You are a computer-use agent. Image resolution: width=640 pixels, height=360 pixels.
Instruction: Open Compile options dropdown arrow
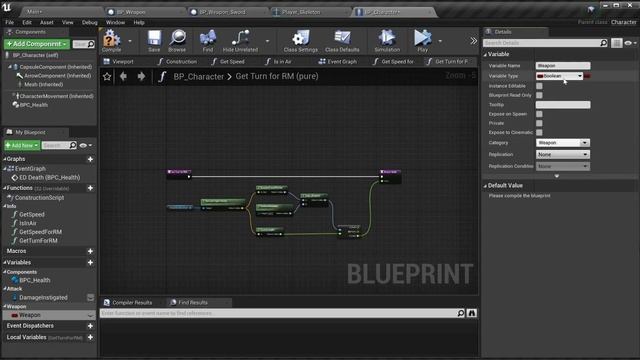point(130,41)
